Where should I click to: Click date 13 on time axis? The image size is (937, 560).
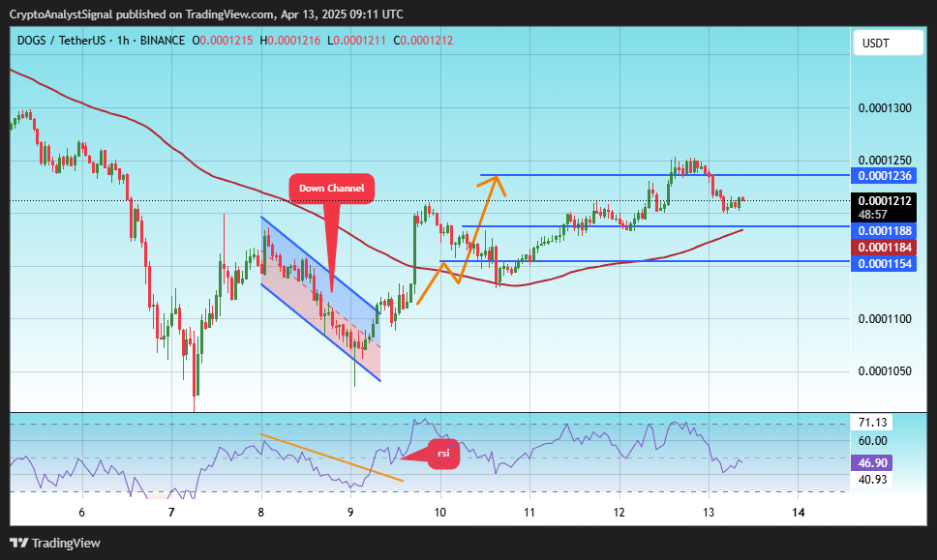pyautogui.click(x=709, y=513)
